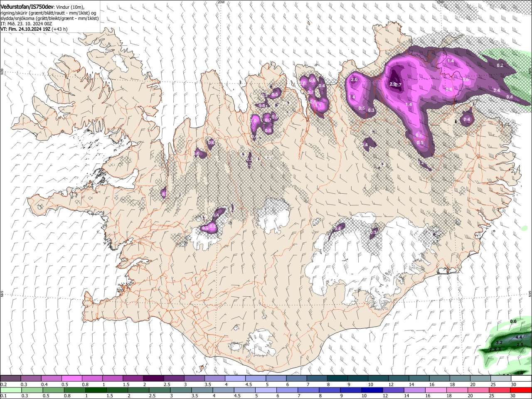
Task: Click the '(+43 h)' forecast offset text
Action: pos(60,29)
